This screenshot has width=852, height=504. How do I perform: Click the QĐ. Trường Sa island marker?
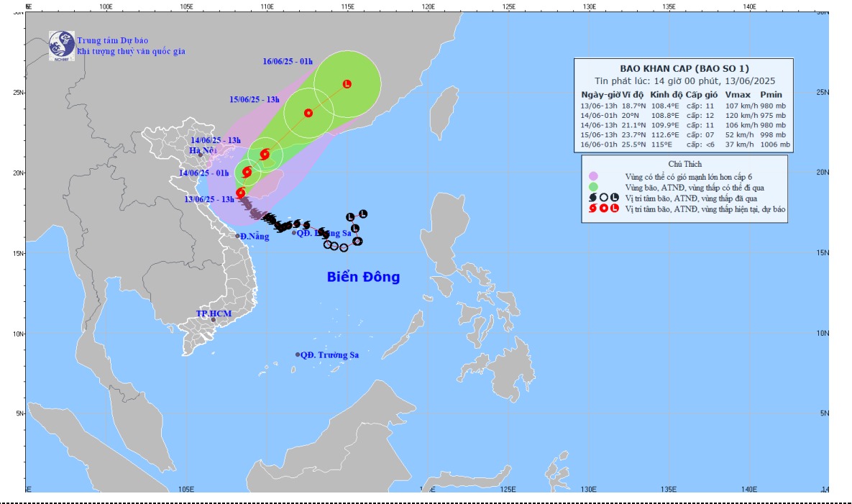[298, 354]
